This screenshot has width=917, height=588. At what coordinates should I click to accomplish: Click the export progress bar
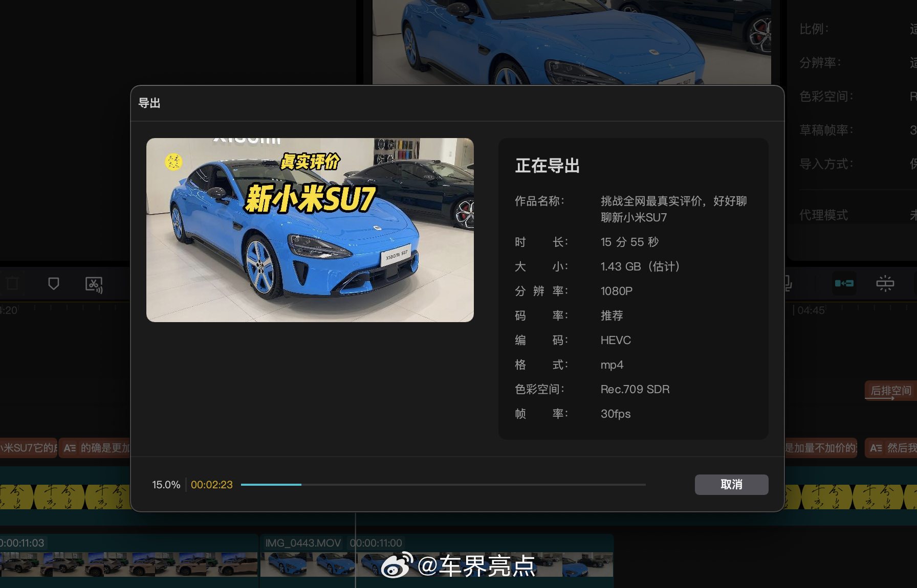click(x=443, y=484)
